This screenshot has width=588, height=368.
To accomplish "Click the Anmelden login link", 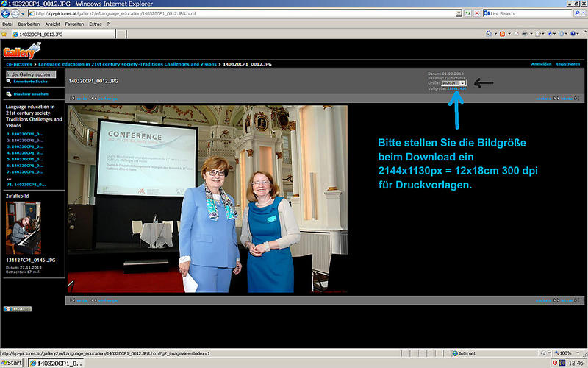I will [x=541, y=64].
